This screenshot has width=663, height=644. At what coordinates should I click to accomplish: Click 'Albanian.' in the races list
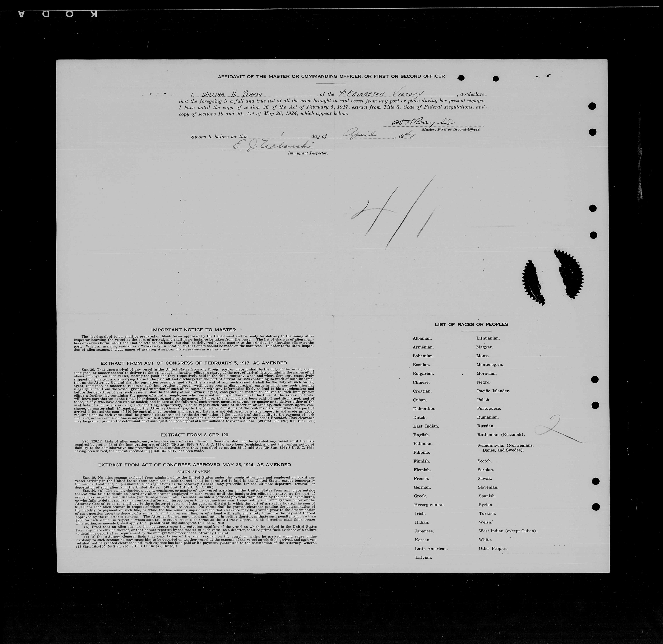point(422,338)
